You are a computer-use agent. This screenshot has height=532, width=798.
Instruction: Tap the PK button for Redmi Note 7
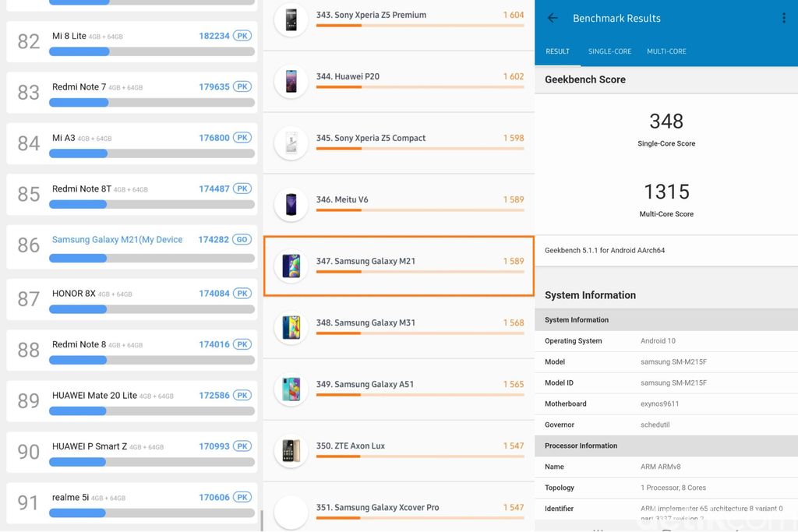coord(242,87)
